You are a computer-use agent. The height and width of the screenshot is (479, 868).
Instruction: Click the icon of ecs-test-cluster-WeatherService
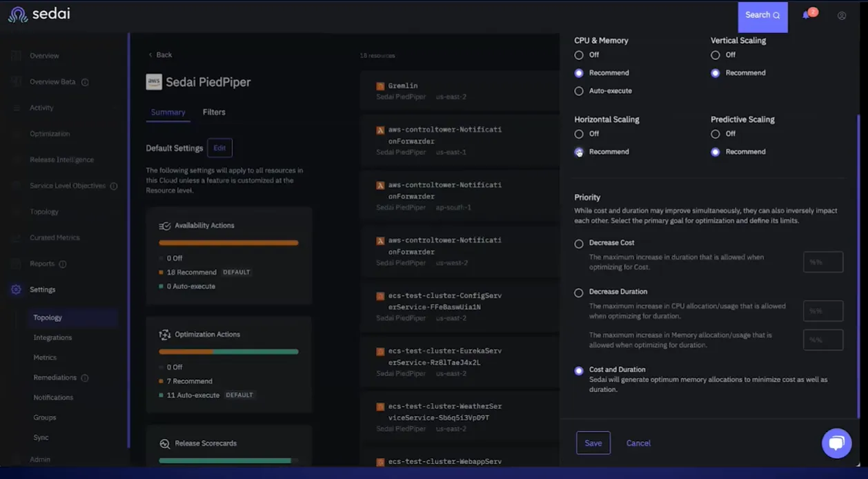[x=380, y=407]
